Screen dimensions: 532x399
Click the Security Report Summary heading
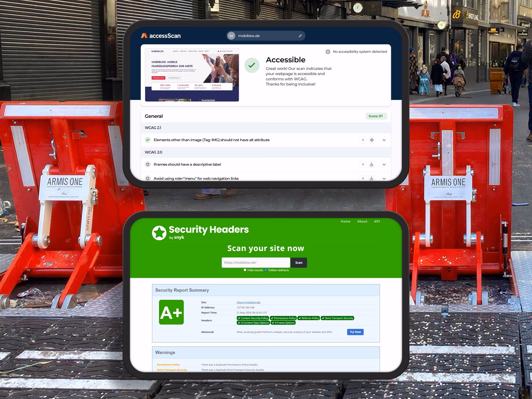[x=182, y=290]
